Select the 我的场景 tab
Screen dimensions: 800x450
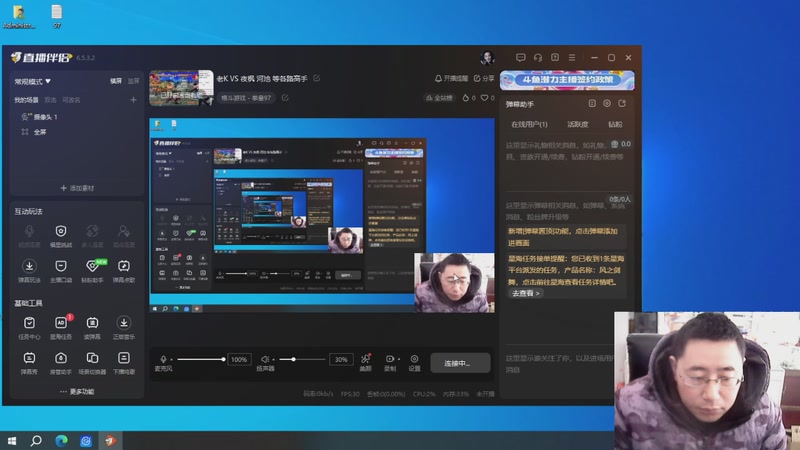tap(26, 100)
